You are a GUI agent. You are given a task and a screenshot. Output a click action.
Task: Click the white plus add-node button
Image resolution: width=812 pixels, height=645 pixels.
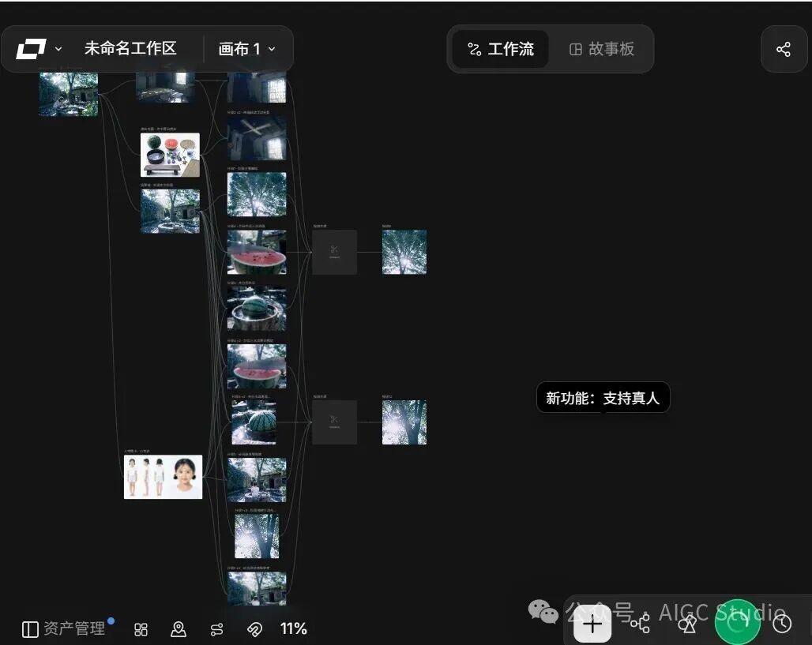coord(592,624)
